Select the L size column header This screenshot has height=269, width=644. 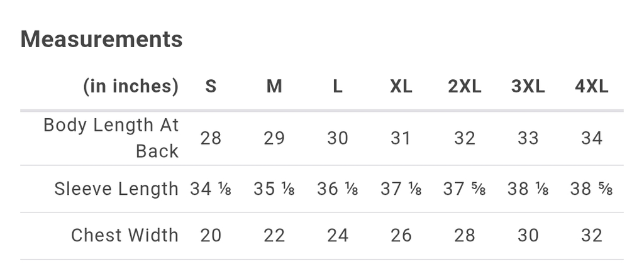tap(338, 87)
